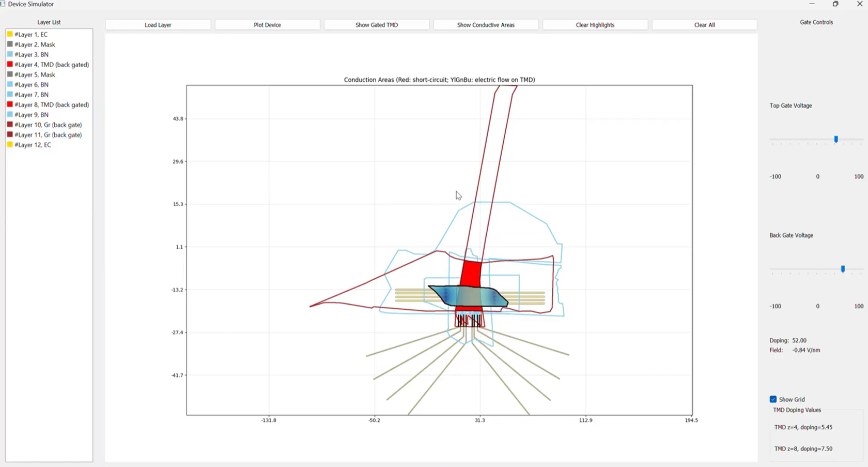Toggle the Show Grid checkbox
Image resolution: width=868 pixels, height=467 pixels.
tap(773, 399)
